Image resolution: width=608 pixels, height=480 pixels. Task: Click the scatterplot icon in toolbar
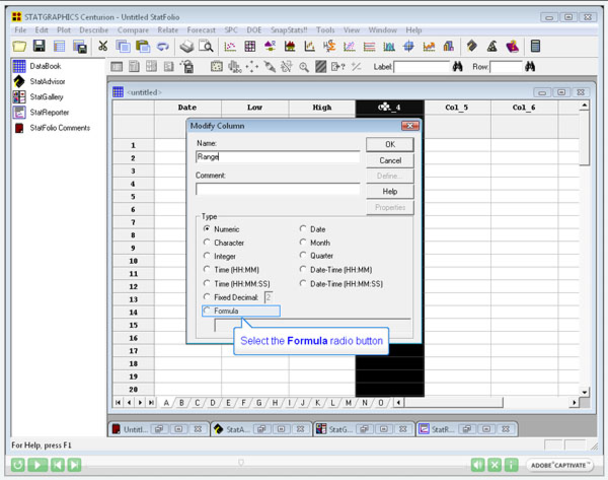(x=230, y=47)
